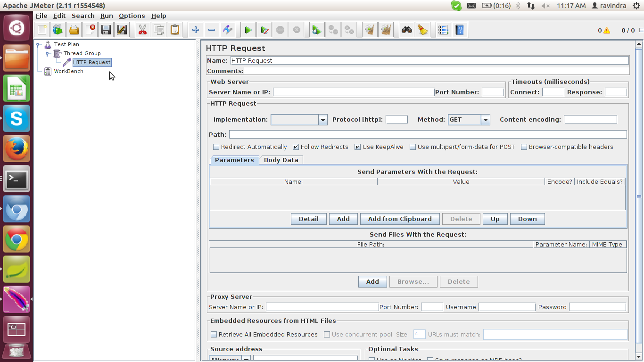
Task: Collapse all tree nodes with minus icon
Action: (212, 30)
